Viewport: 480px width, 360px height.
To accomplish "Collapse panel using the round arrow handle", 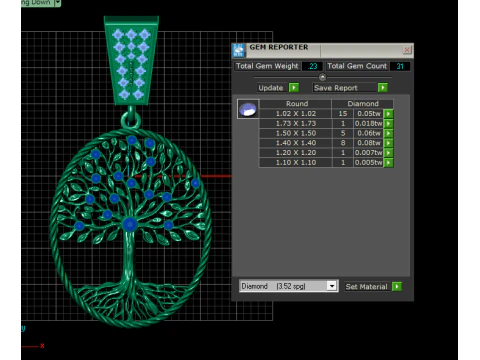I will pos(322,77).
